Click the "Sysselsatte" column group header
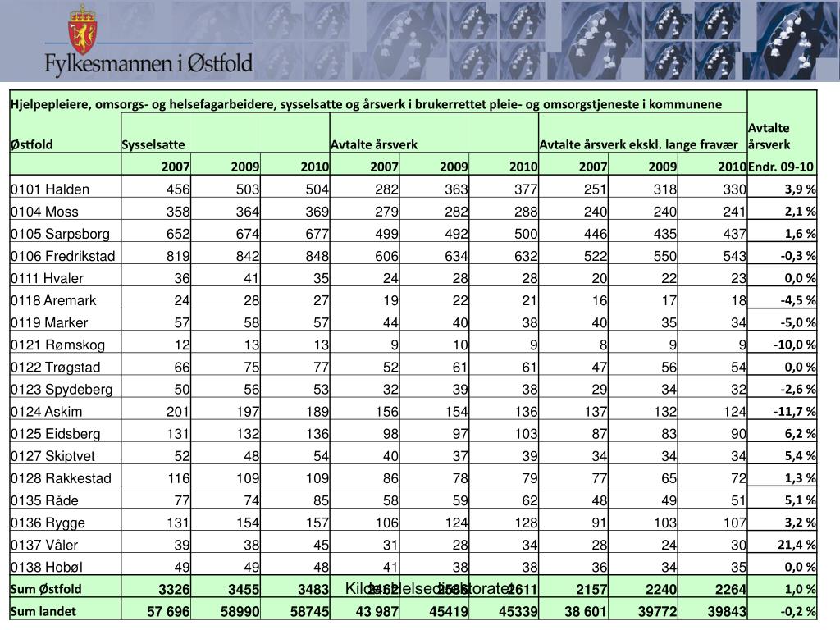Viewport: 840px width, 630px height. tap(153, 144)
